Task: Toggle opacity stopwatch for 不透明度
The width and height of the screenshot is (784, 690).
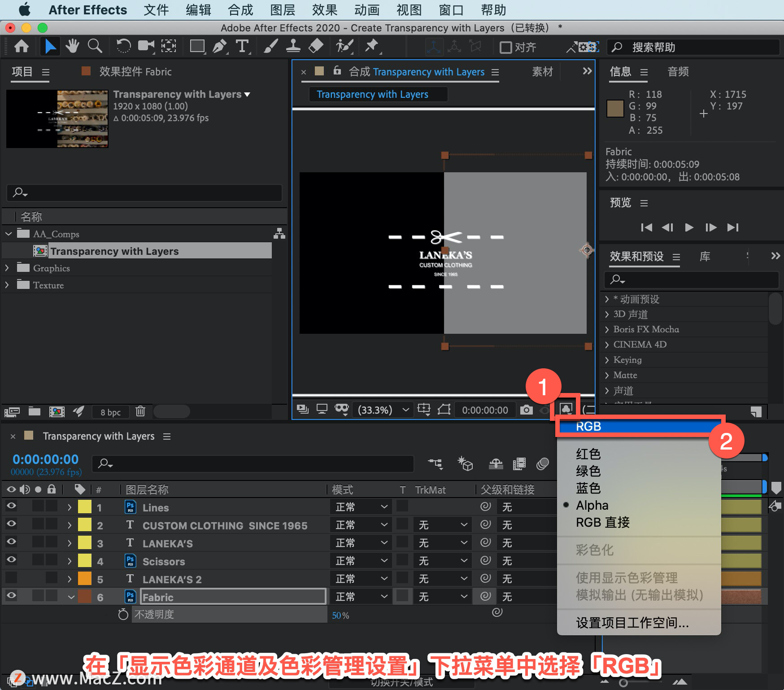Action: tap(123, 614)
